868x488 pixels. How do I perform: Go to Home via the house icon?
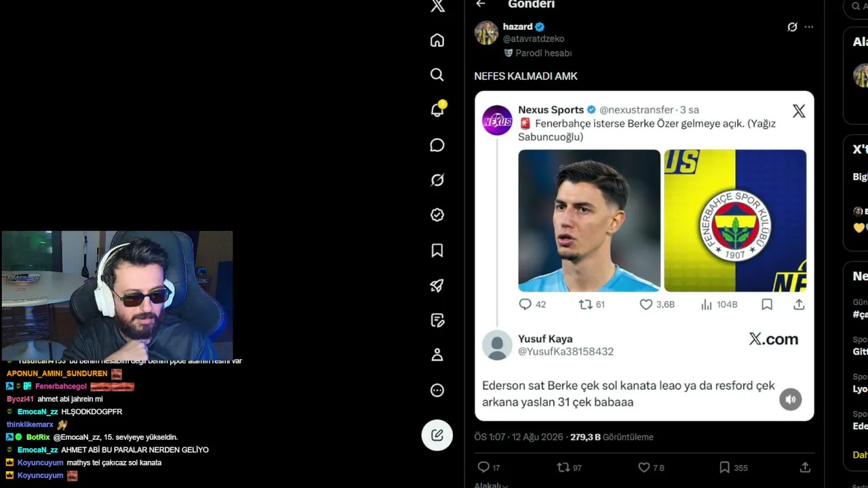pos(437,40)
